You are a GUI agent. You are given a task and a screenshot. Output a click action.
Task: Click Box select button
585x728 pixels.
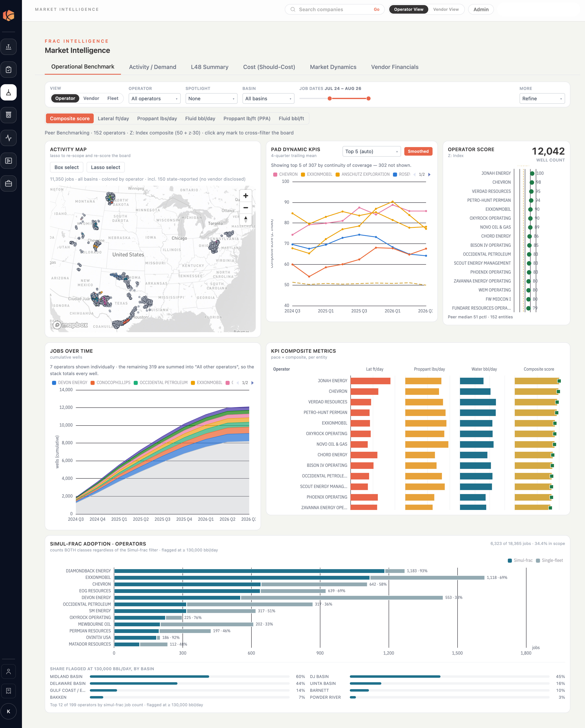pyautogui.click(x=66, y=167)
